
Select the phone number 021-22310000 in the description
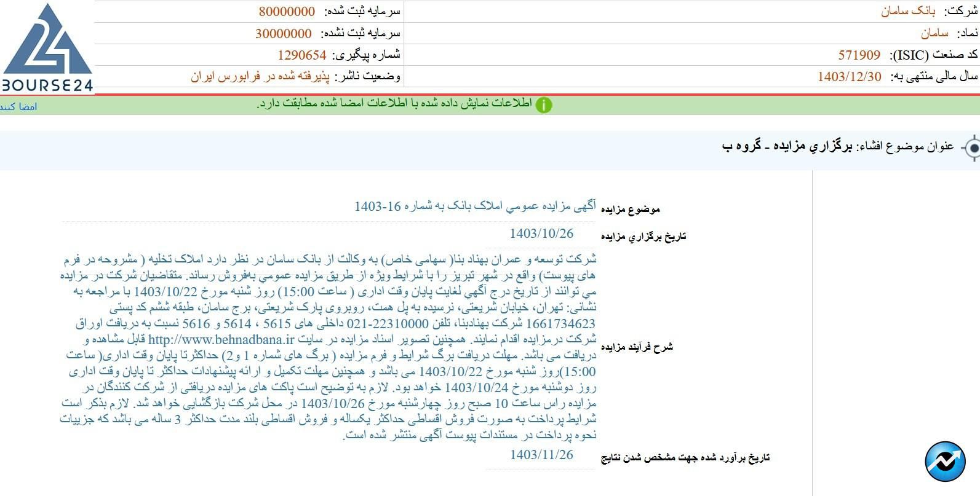388,324
